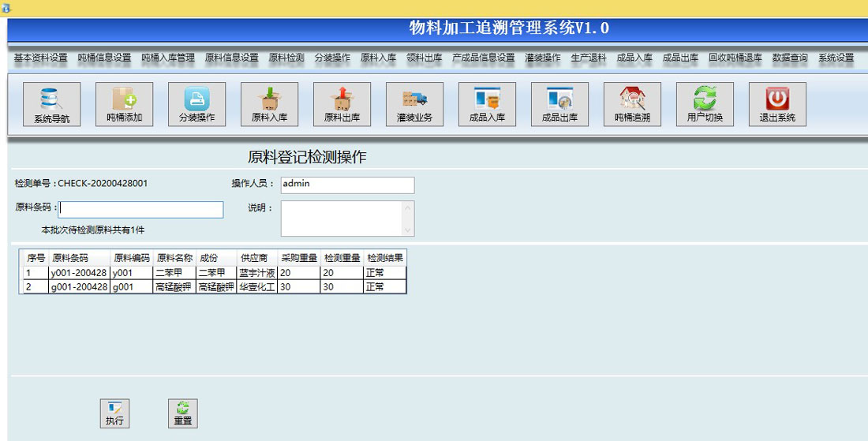Image resolution: width=868 pixels, height=441 pixels.
Task: Open the 吨桶信息设置 menu
Action: tap(104, 58)
